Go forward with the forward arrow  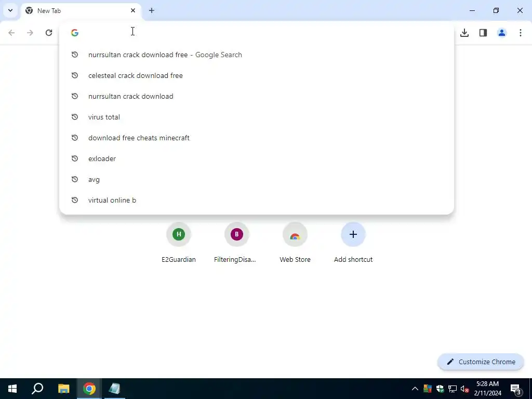[30, 33]
